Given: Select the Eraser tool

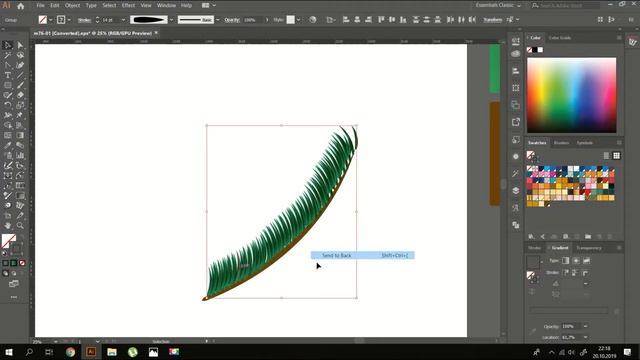Looking at the screenshot, I should pos(20,95).
